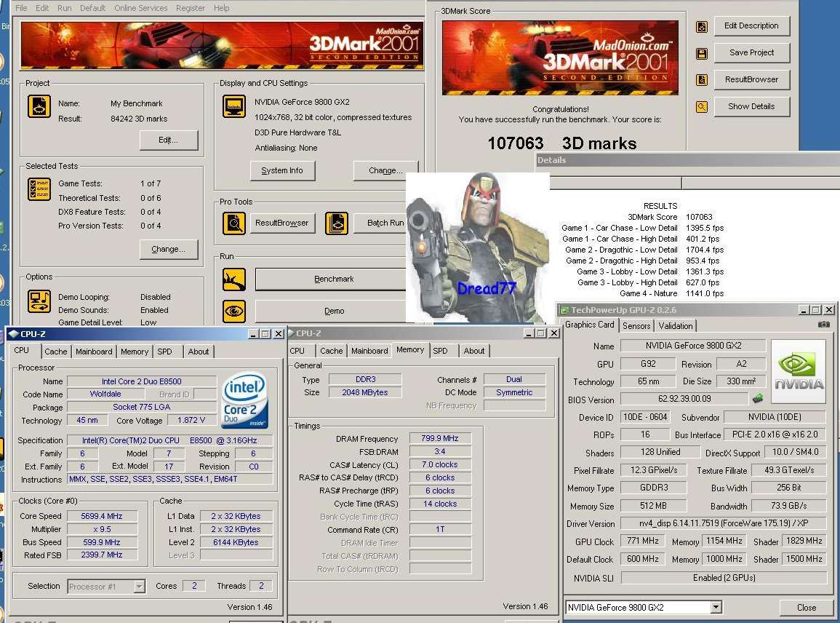The image size is (840, 623).
Task: Click the Close button in GPU-Z
Action: (x=807, y=608)
